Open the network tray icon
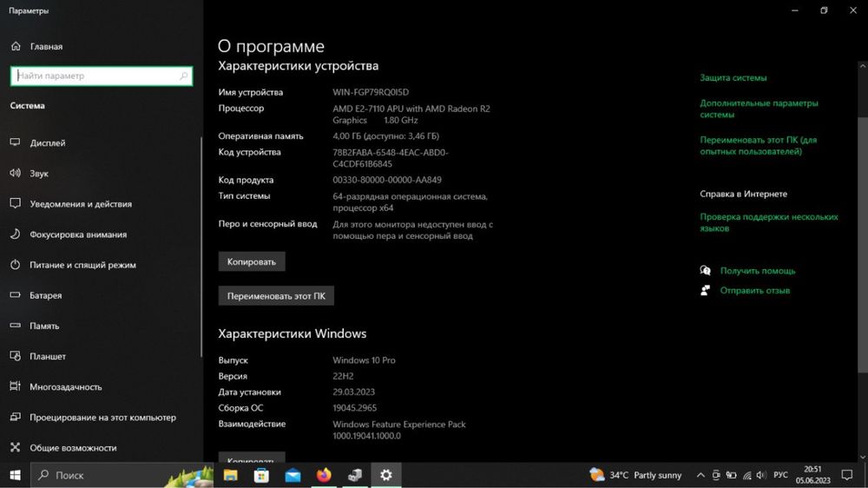This screenshot has width=868, height=488. [746, 475]
